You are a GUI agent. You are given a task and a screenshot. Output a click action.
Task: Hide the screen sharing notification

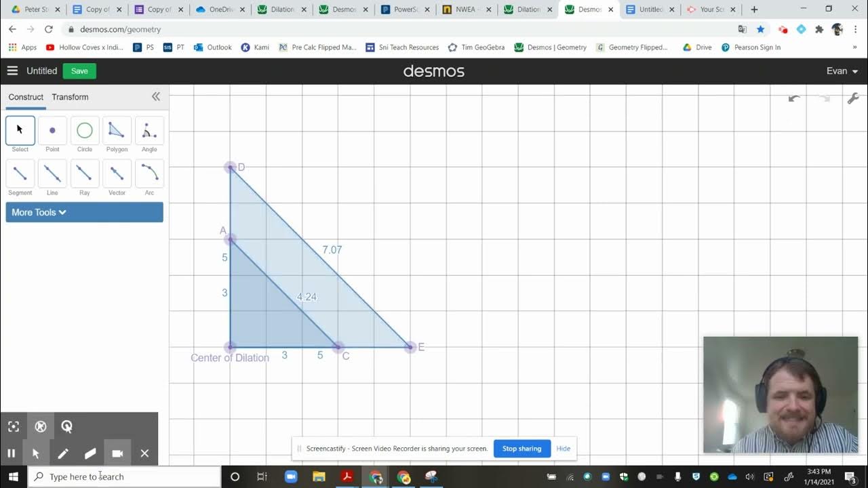[563, 448]
